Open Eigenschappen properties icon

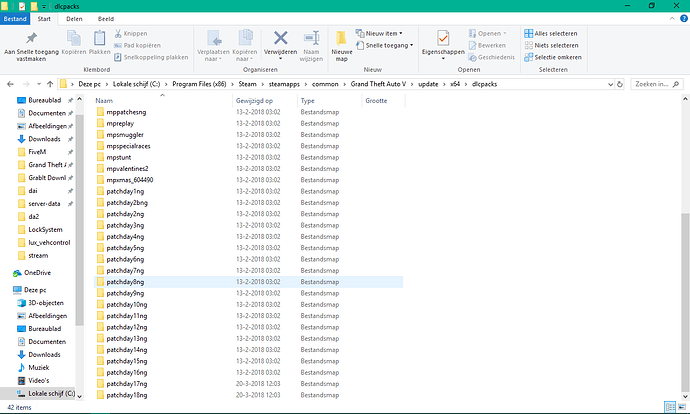(443, 38)
